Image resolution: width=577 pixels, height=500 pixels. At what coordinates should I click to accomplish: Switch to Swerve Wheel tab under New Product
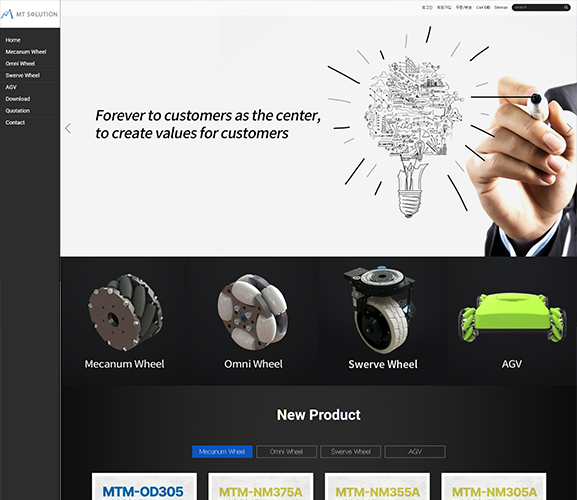coord(351,451)
